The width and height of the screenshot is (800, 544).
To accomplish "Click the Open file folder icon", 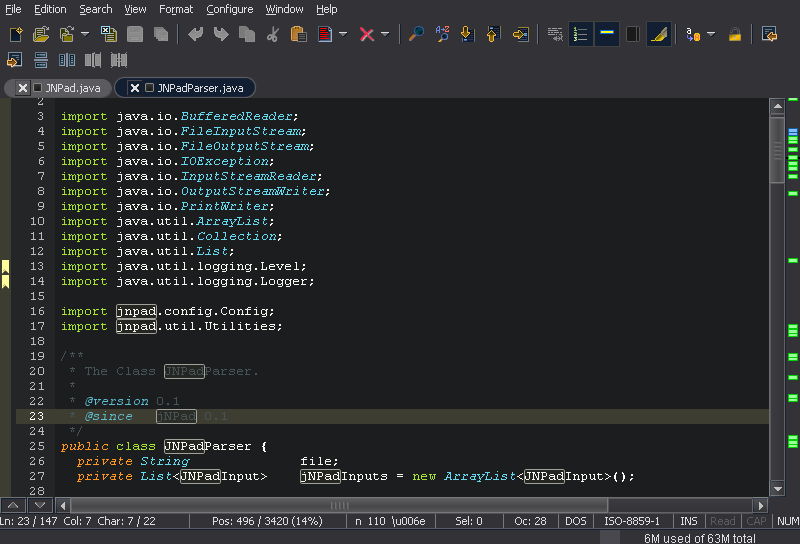I will point(41,35).
